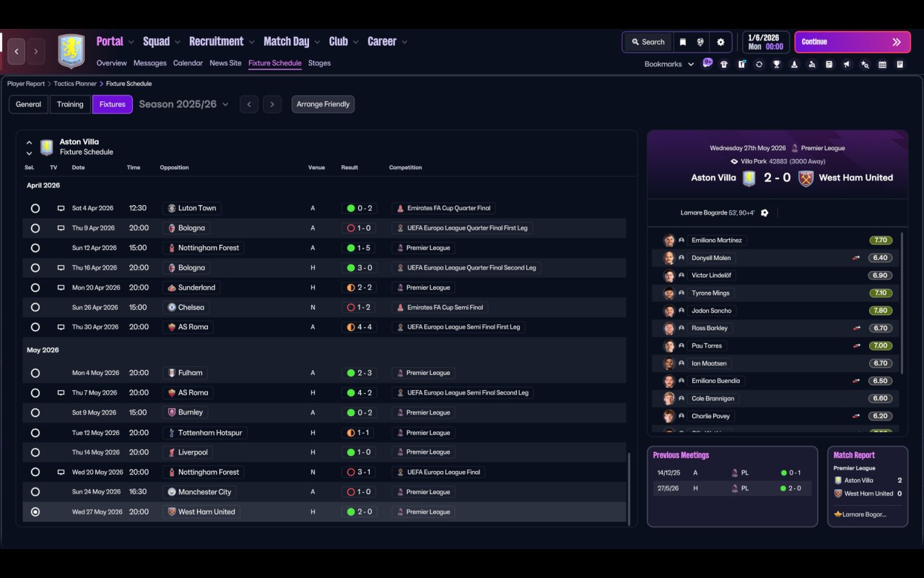Image resolution: width=924 pixels, height=578 pixels.
Task: Switch to the News Site tab
Action: point(225,63)
